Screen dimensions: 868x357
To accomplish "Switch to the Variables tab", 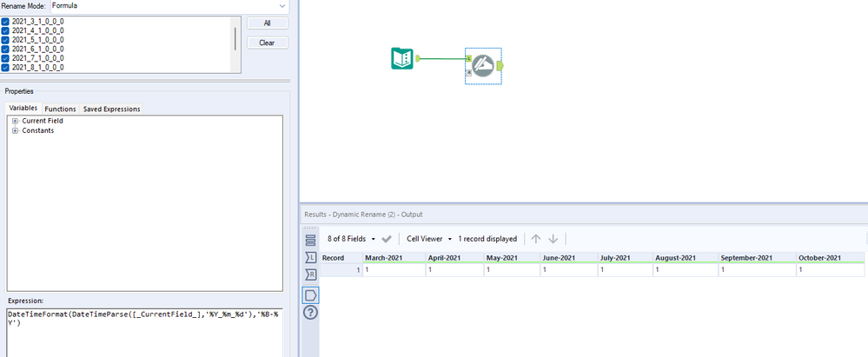I will (x=23, y=109).
